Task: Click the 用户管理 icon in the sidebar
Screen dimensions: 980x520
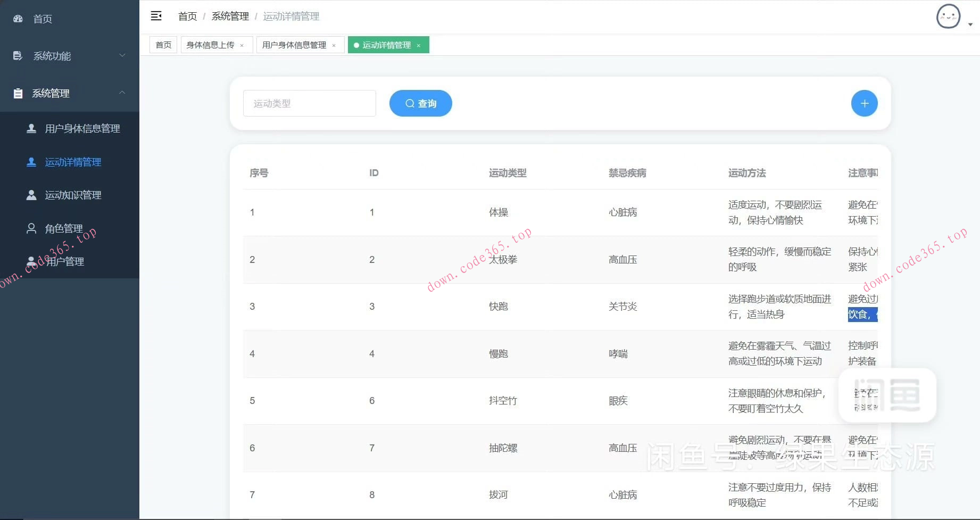Action: [31, 261]
